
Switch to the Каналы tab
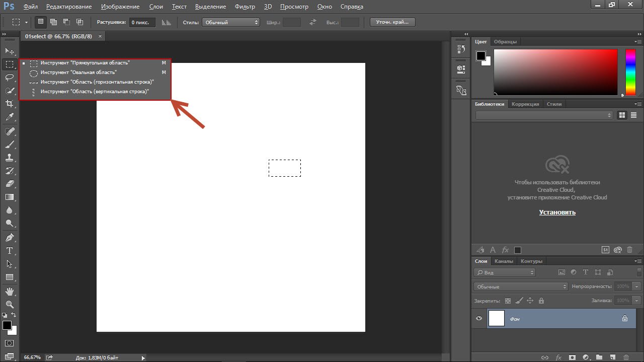[503, 261]
